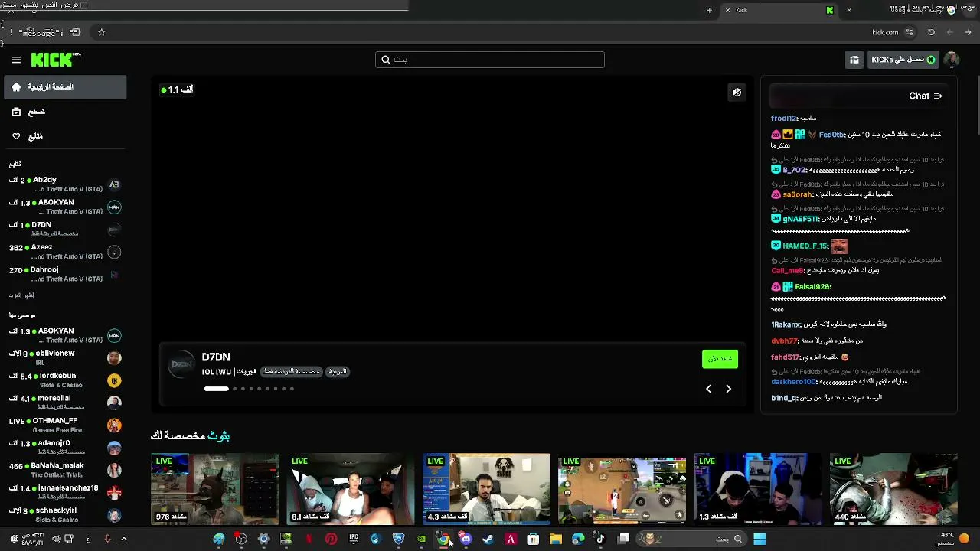Open lordkebun recommended channel
This screenshot has width=980, height=551.
pyautogui.click(x=65, y=380)
